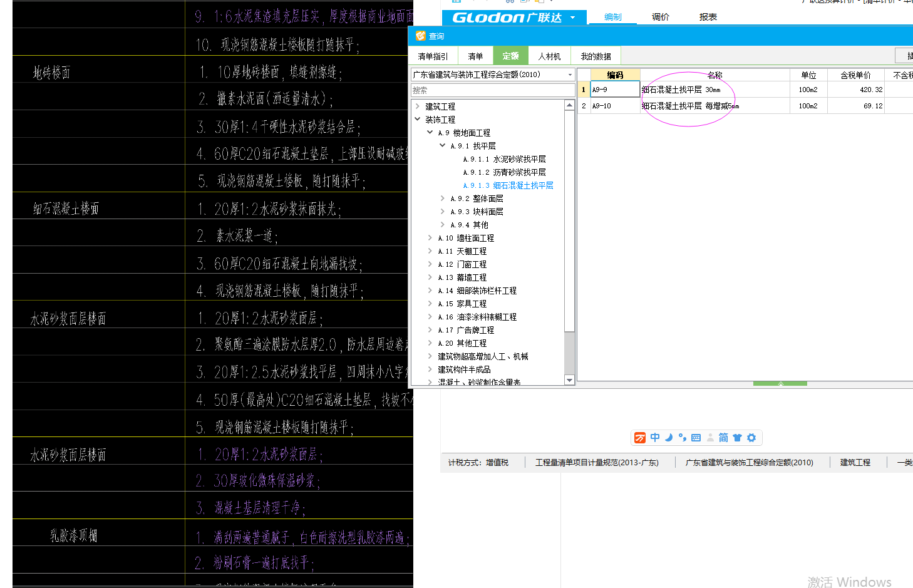Image resolution: width=913 pixels, height=588 pixels.
Task: Select tree item A.20 其他工程
Action: tap(462, 343)
